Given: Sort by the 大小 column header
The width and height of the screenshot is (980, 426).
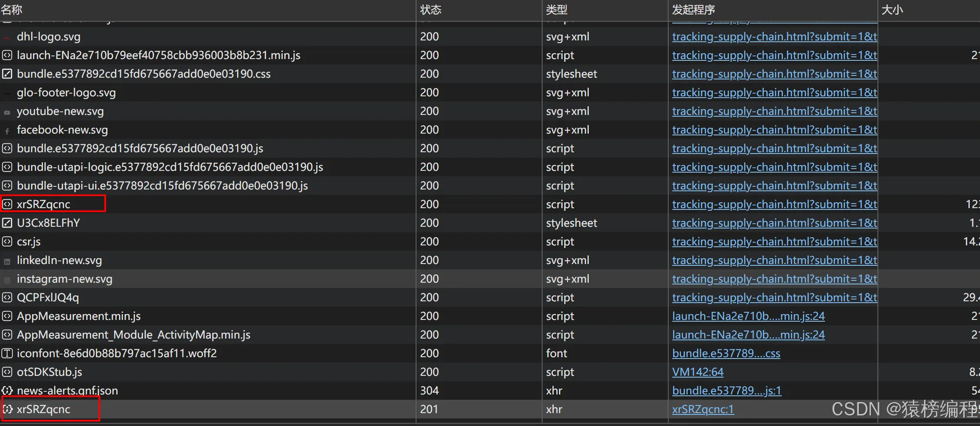Looking at the screenshot, I should [x=892, y=10].
